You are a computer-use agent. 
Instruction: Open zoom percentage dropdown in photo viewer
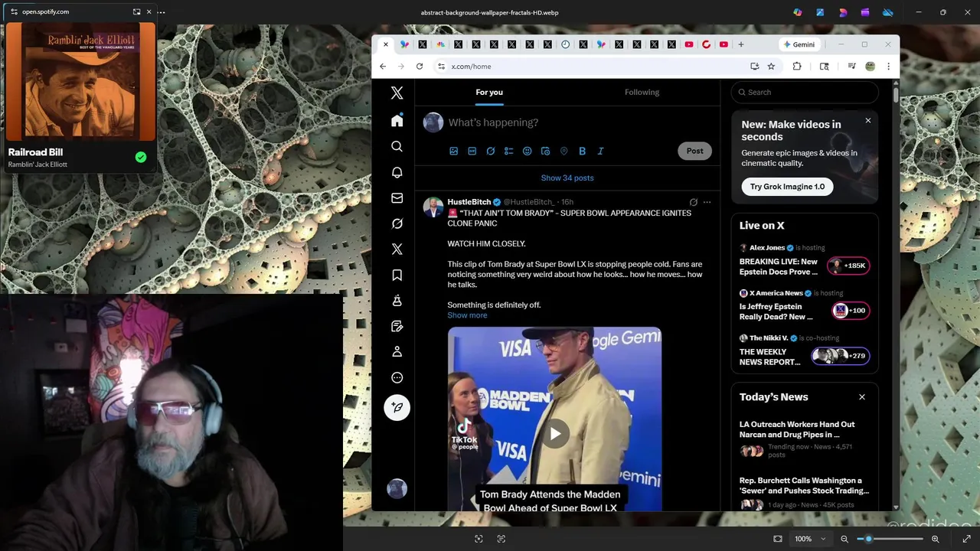pyautogui.click(x=810, y=539)
